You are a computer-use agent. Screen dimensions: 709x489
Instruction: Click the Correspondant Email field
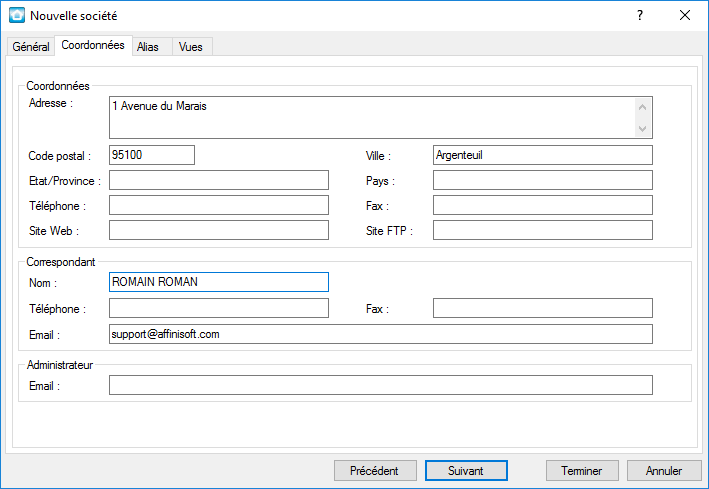coord(381,334)
